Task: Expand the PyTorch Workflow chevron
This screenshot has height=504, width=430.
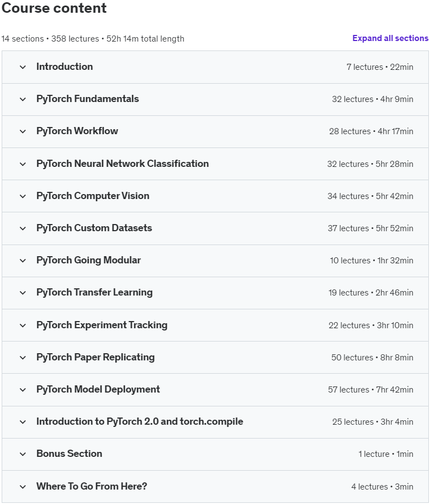Action: [23, 131]
